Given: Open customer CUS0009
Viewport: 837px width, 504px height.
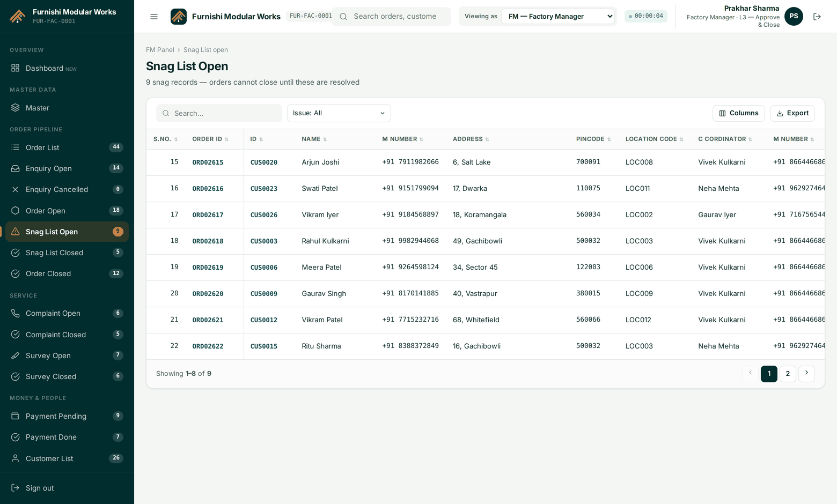Looking at the screenshot, I should (264, 294).
